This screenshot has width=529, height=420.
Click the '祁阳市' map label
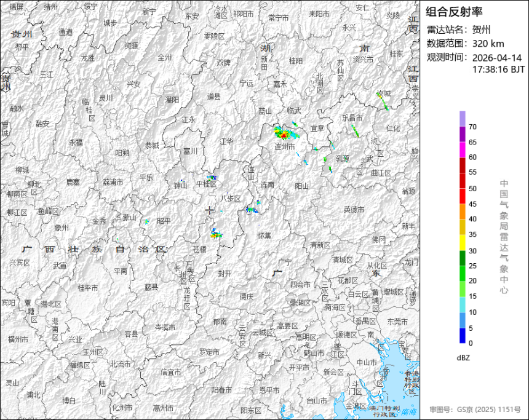point(243,14)
